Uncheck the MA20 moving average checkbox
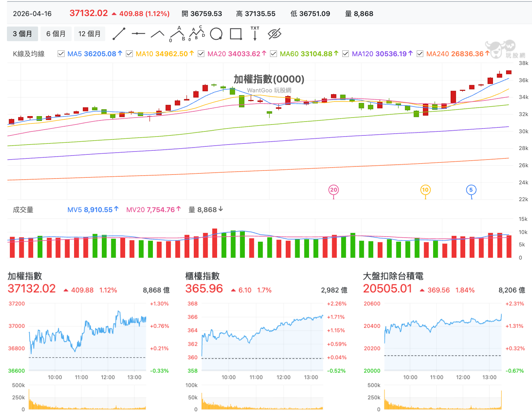The height and width of the screenshot is (418, 532). pos(201,54)
